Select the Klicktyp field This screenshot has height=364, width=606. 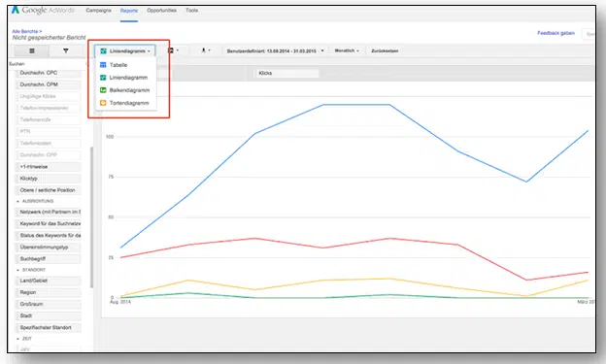click(49, 179)
